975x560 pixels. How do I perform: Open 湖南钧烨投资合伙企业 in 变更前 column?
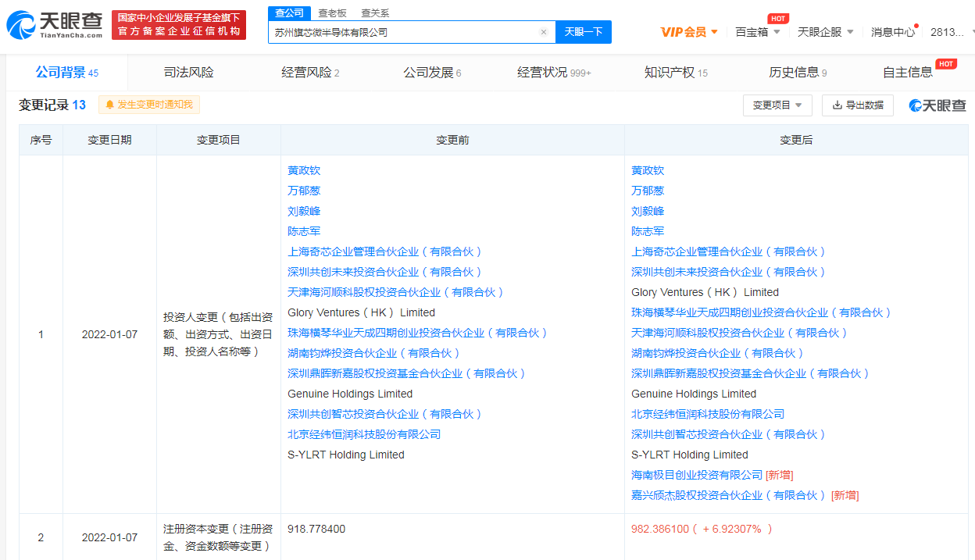[374, 353]
